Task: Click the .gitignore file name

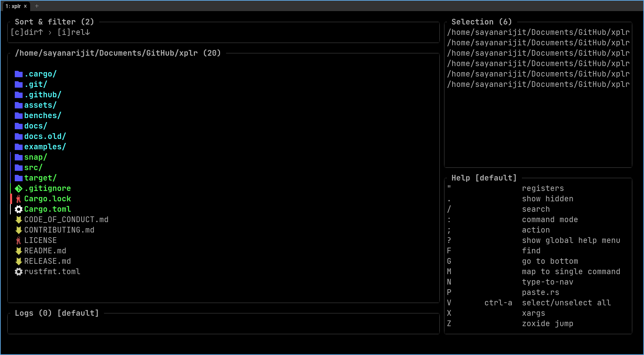Action: tap(48, 189)
